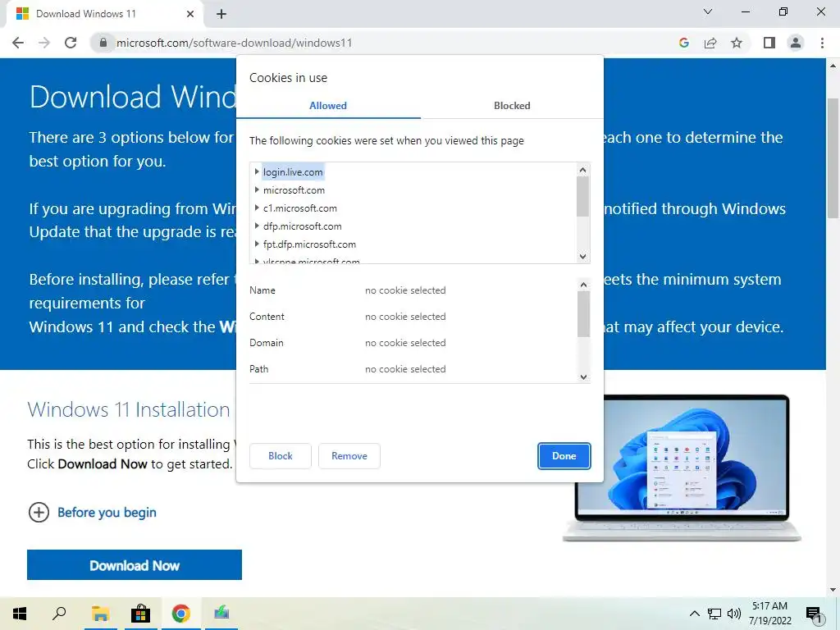840x630 pixels.
Task: Select login.live.com in the cookie list
Action: click(x=293, y=172)
